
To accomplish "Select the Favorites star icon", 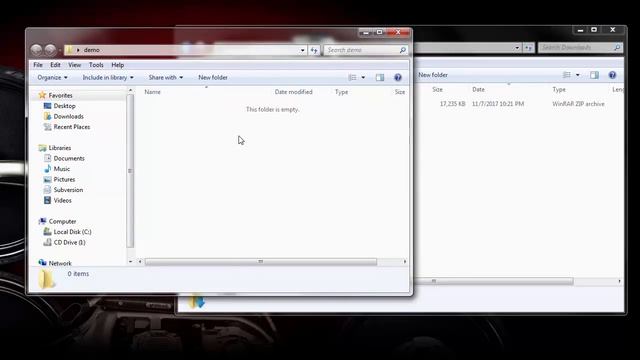I will [42, 95].
